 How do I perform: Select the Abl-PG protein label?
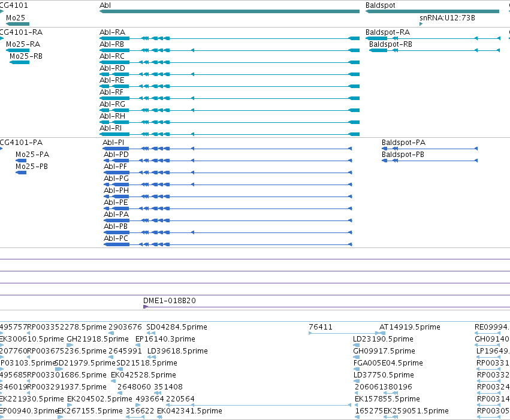pyautogui.click(x=116, y=179)
